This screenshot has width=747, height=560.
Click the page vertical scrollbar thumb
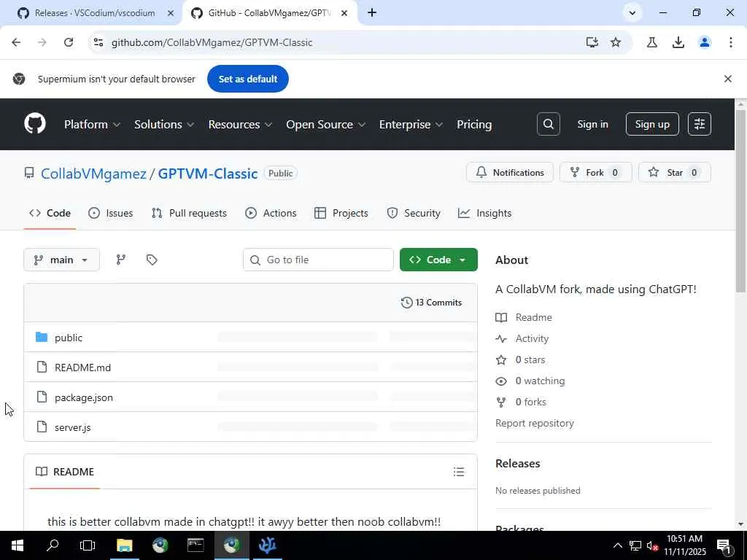(x=740, y=201)
